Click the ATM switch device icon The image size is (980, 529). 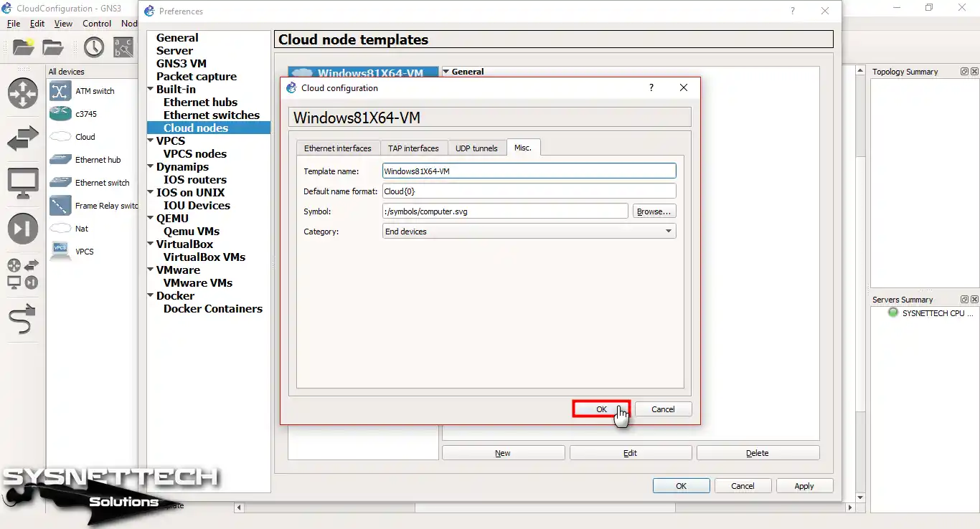[60, 91]
